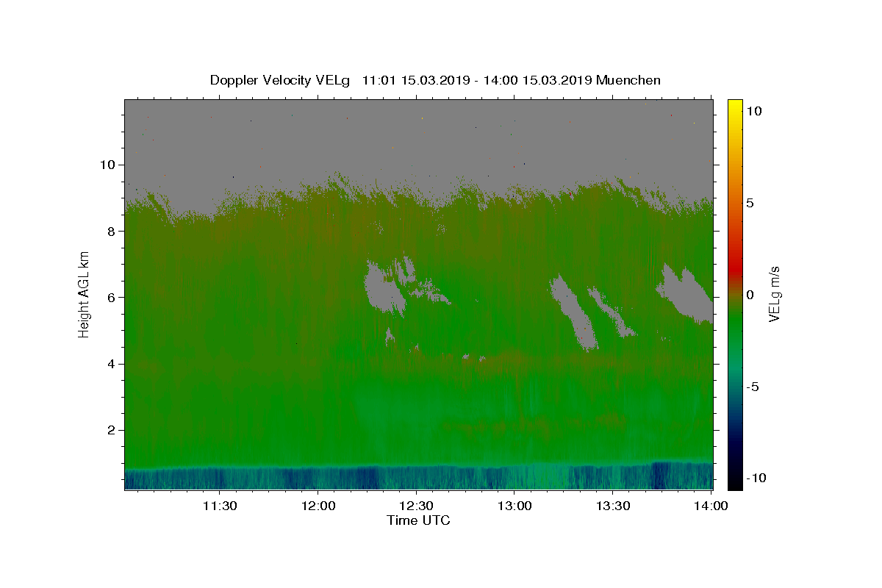Viewport: 882px width, 588px height.
Task: Click the colorbar label '10' at top
Action: [x=753, y=110]
